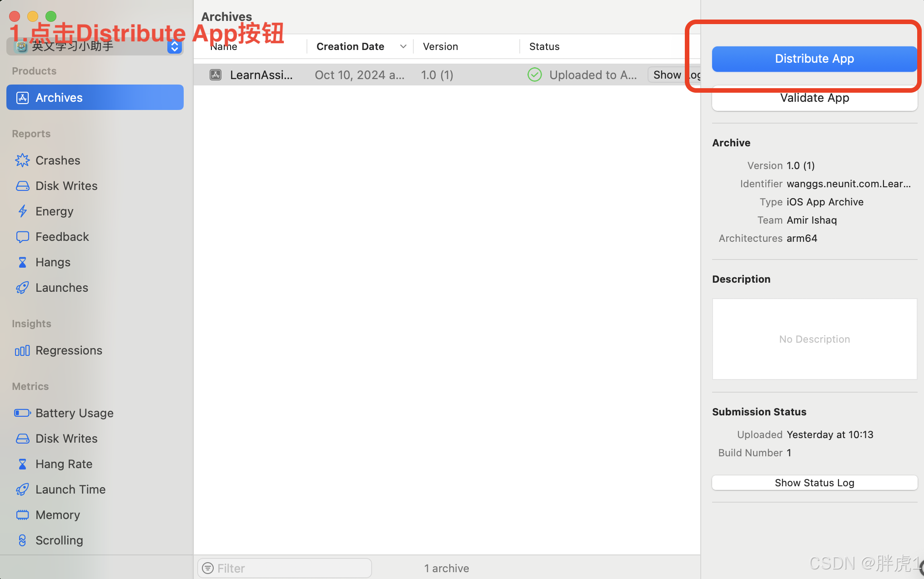The image size is (924, 579).
Task: Click the Filter input field
Action: (x=285, y=568)
